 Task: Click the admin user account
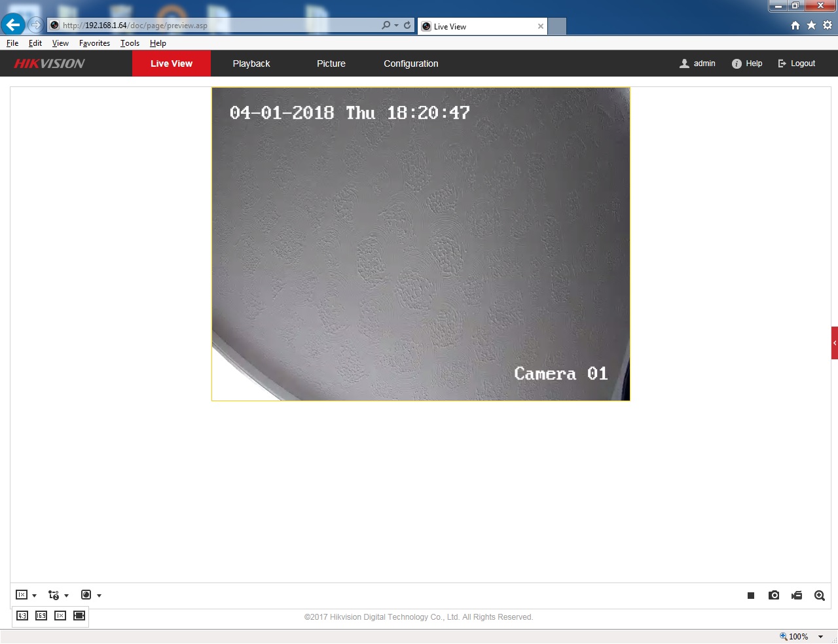[x=698, y=63]
